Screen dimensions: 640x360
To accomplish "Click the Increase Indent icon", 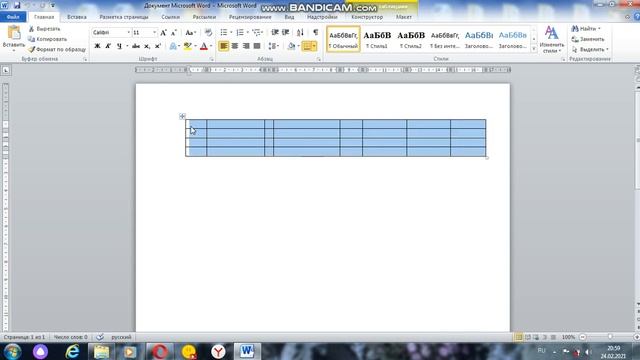I will coord(286,32).
